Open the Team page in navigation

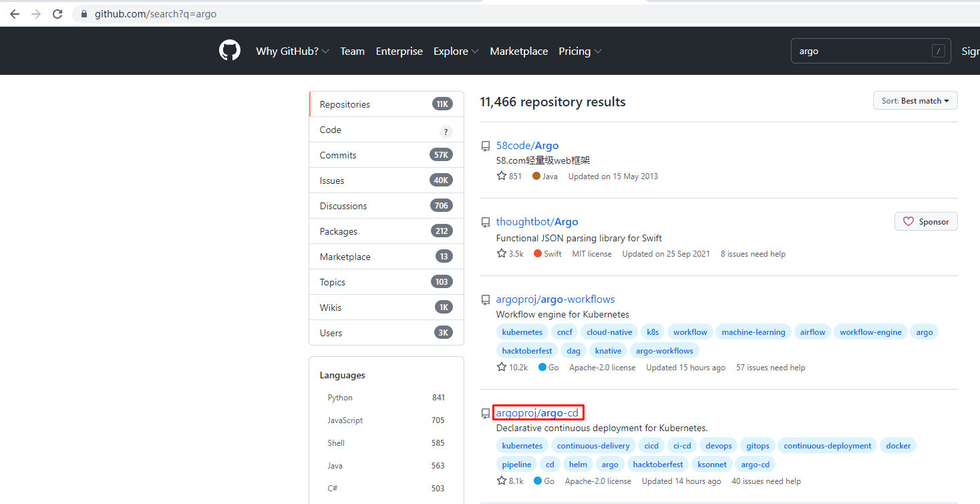(352, 51)
